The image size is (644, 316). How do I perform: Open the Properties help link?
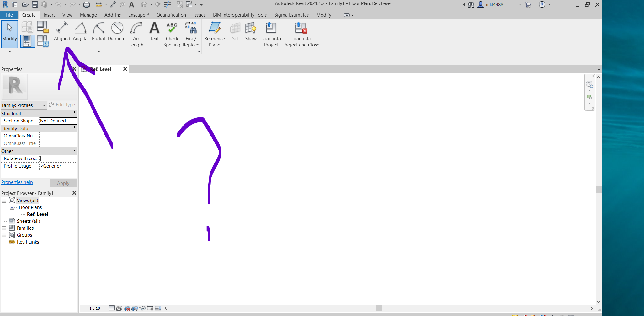(x=17, y=182)
